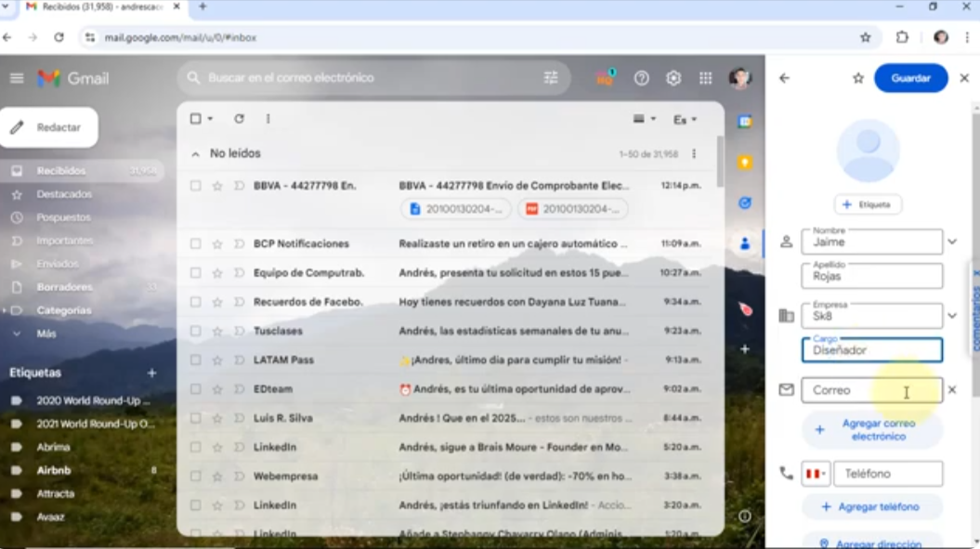Star the LATAM Pass email
Screen dimensions: 980x549
(216, 360)
